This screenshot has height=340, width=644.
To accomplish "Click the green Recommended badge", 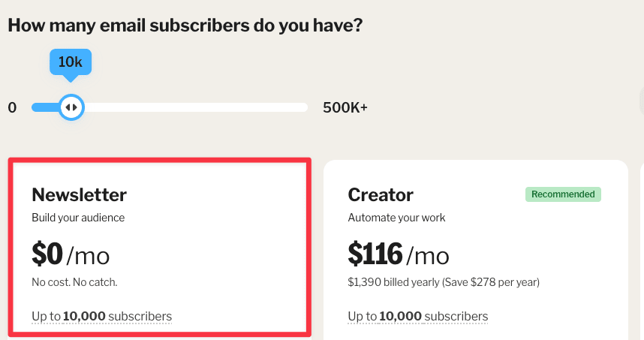I will (563, 194).
